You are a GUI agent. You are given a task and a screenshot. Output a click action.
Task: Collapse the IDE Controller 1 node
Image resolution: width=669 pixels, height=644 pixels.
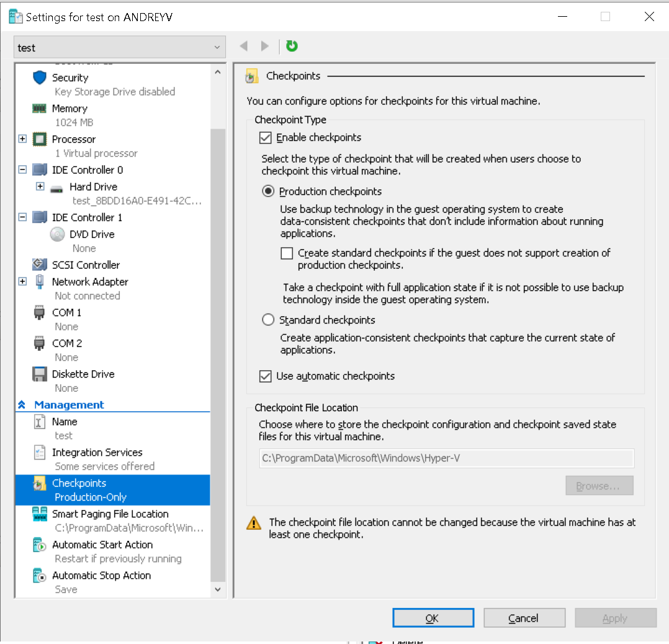tap(22, 217)
